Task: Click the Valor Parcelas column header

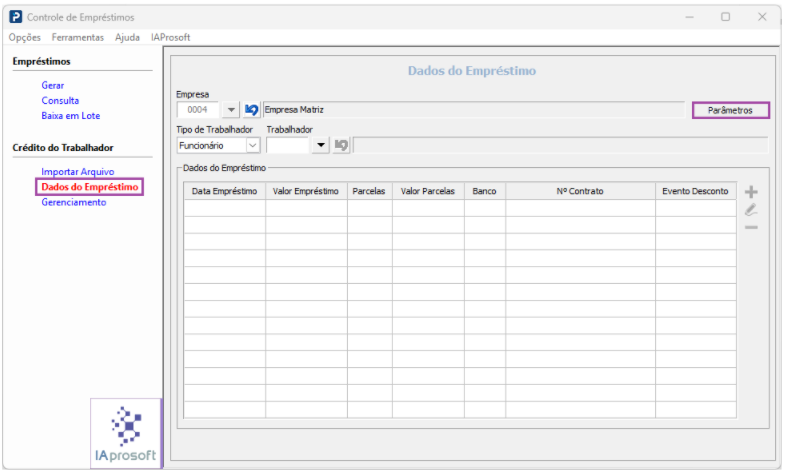Action: click(428, 191)
